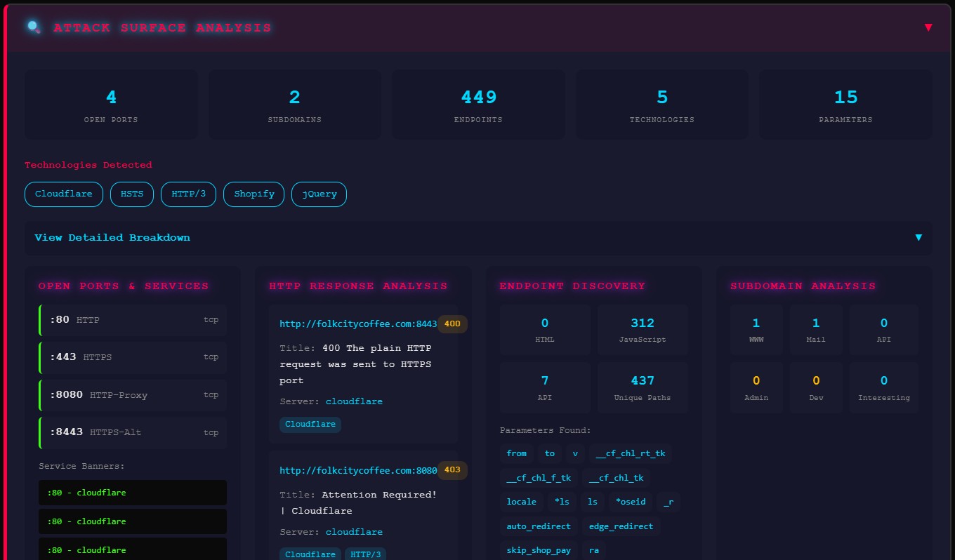
Task: Select the :8080 HTTP-Proxy port entry
Action: click(132, 394)
